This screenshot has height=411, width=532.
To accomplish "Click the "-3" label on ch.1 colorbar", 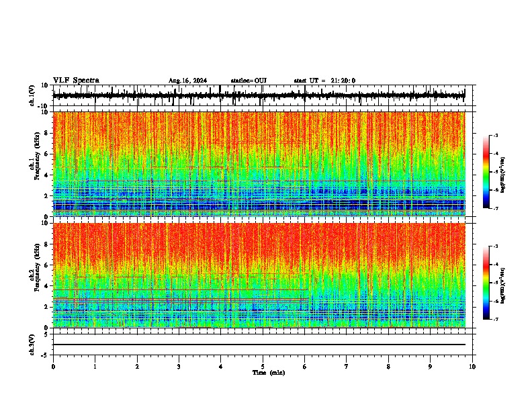I will 496,136.
